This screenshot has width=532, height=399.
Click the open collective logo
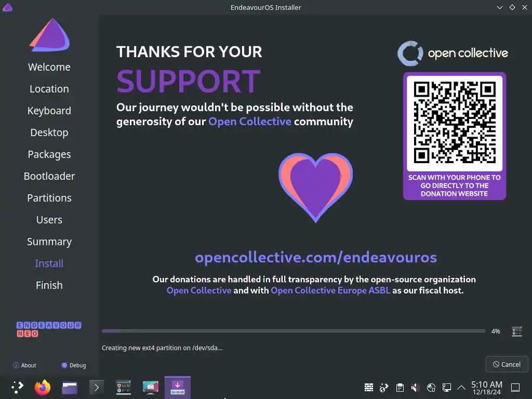point(453,54)
